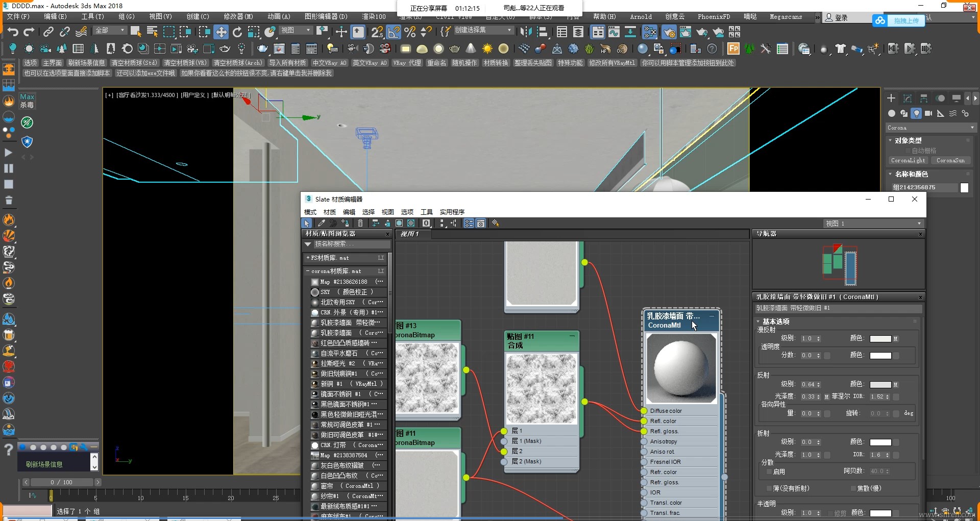Screen dimensions: 980x521
Task: Open the Megascans menu
Action: click(x=786, y=17)
